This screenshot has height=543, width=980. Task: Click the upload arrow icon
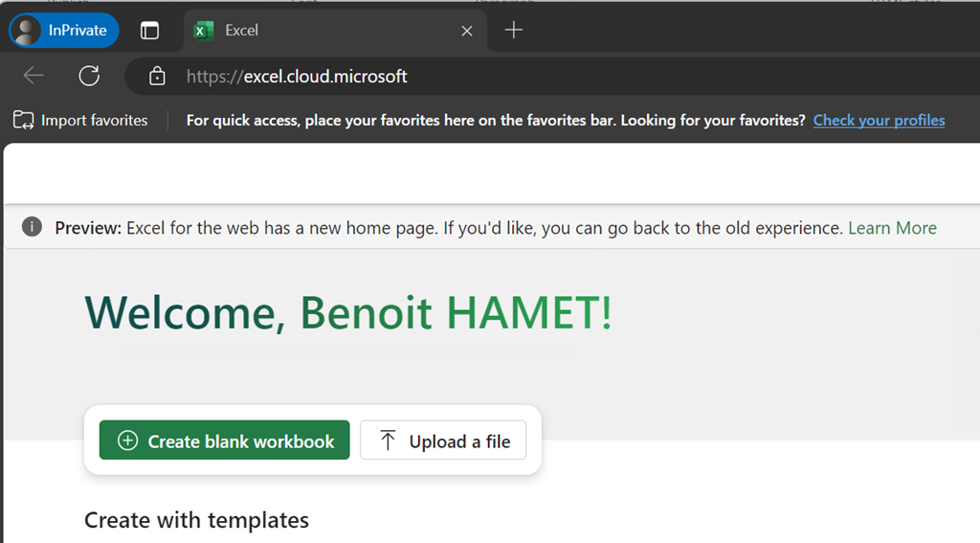[x=388, y=441]
